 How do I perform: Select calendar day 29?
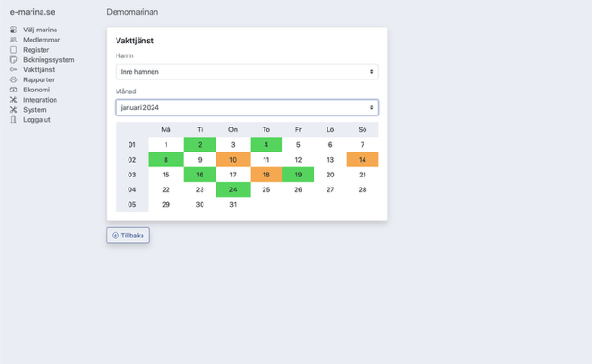[x=166, y=205]
